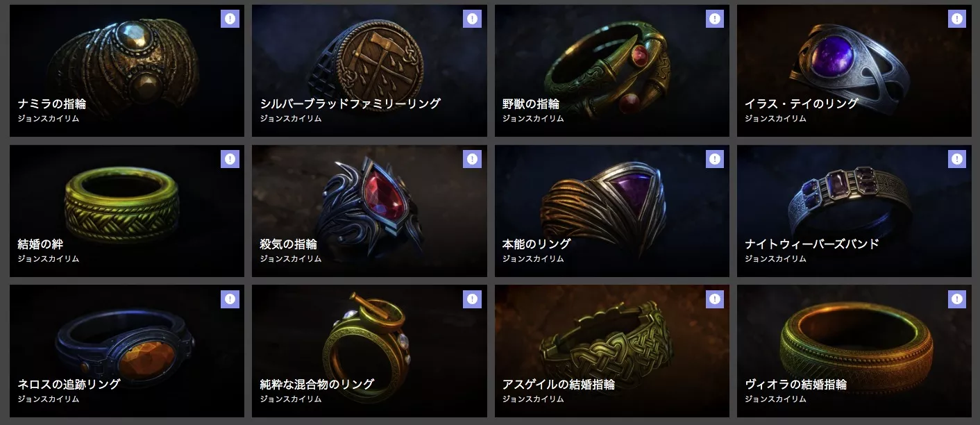The width and height of the screenshot is (980, 425).
Task: Open the シルバーブラッドファミリーリング title link
Action: pyautogui.click(x=350, y=103)
